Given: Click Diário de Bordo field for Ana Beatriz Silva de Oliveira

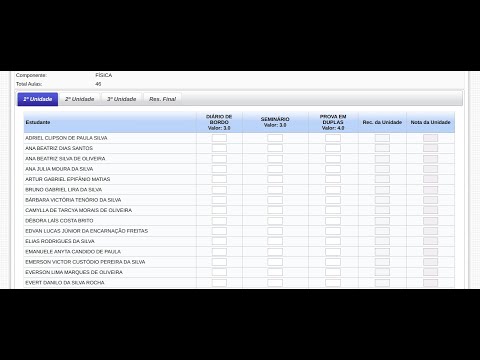Looking at the screenshot, I should click(219, 159).
